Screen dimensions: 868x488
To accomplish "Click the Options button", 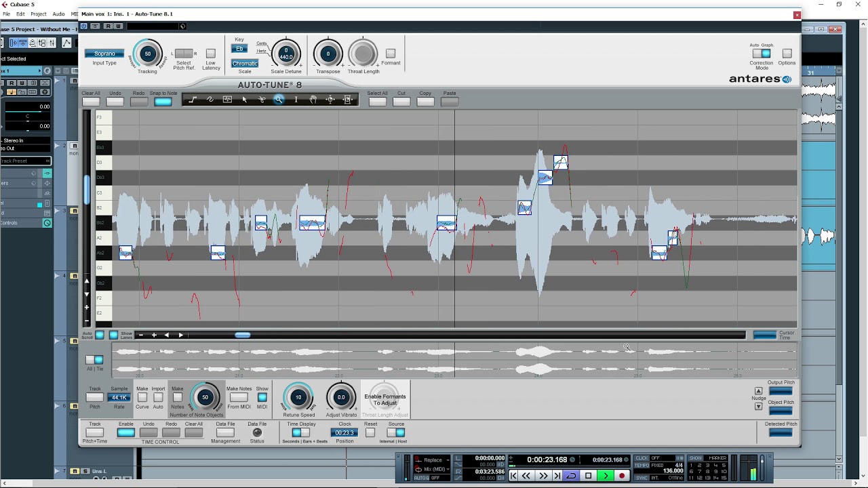I will point(787,54).
